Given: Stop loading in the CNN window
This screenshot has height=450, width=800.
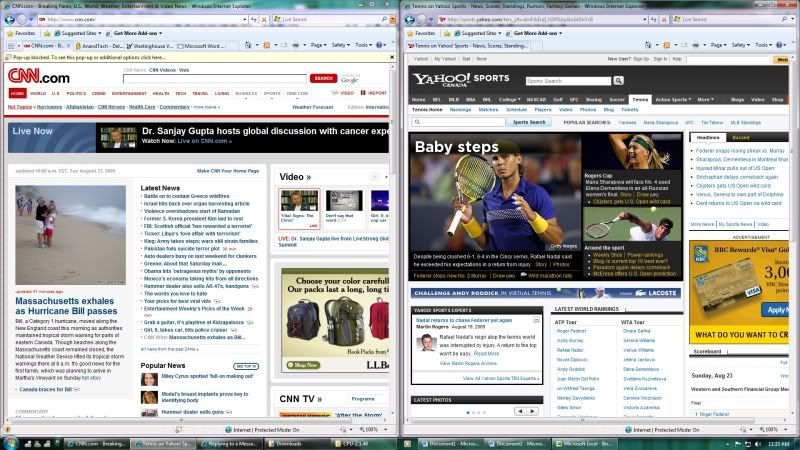Looking at the screenshot, I should click(x=264, y=20).
